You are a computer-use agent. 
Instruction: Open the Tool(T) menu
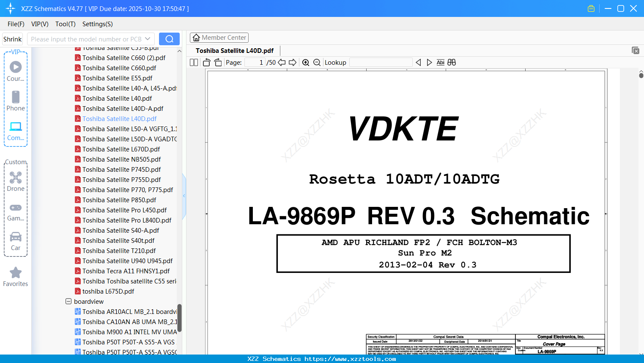[x=66, y=24]
